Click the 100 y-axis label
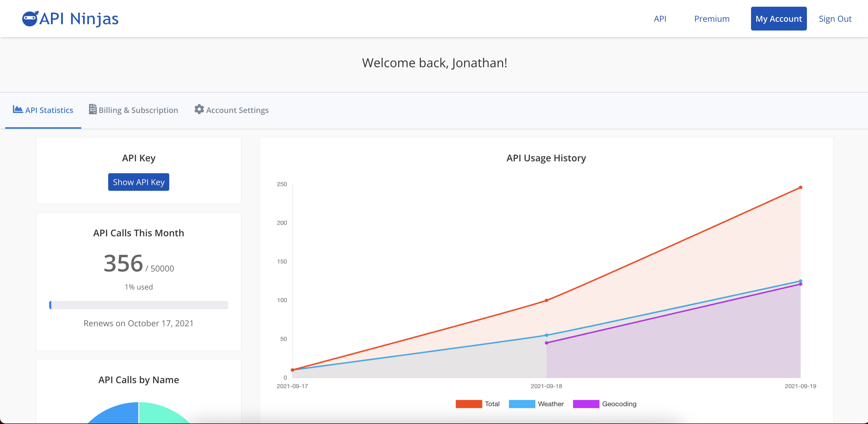The image size is (868, 424). coord(282,300)
